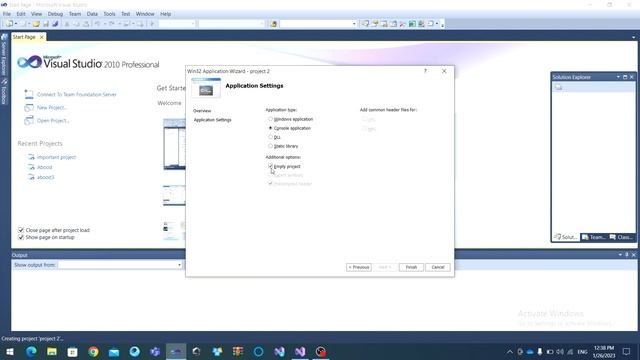
Task: Open Output panel window position dropdown
Action: 620,255
